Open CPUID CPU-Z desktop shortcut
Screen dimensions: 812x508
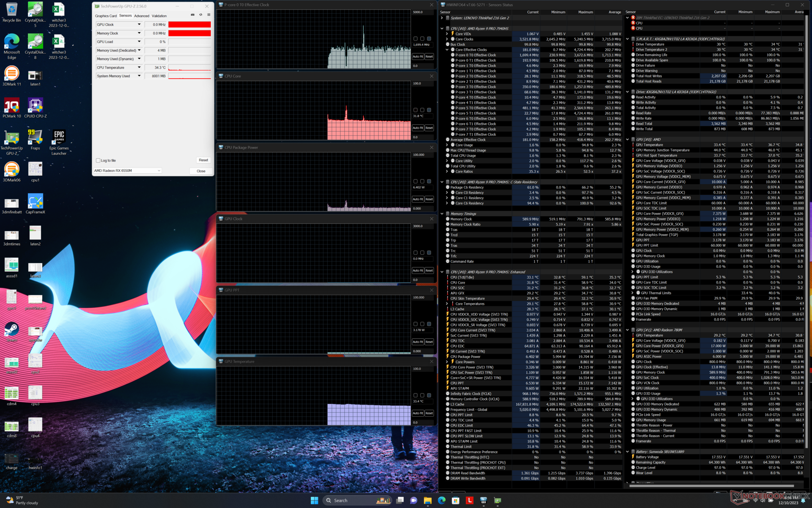point(35,108)
